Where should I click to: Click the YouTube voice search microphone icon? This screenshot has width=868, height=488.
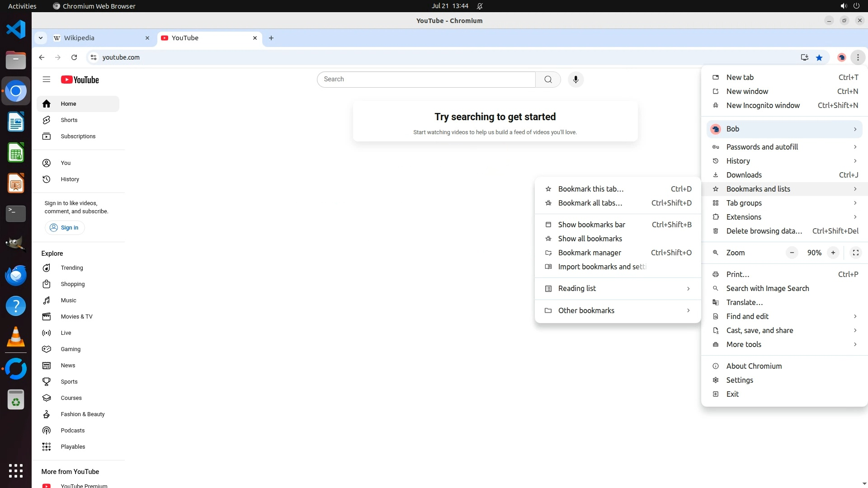[x=576, y=80]
